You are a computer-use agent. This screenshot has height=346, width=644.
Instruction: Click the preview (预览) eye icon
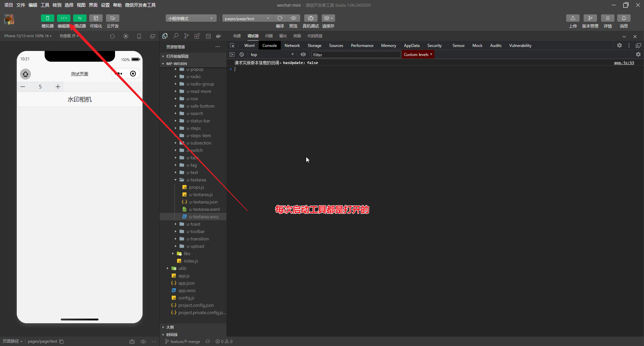pyautogui.click(x=293, y=18)
